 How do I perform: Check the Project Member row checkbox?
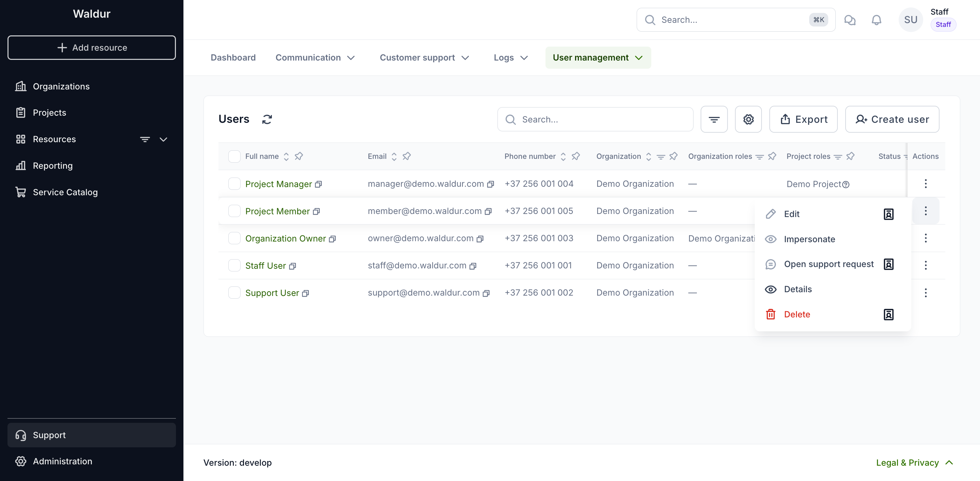tap(234, 211)
